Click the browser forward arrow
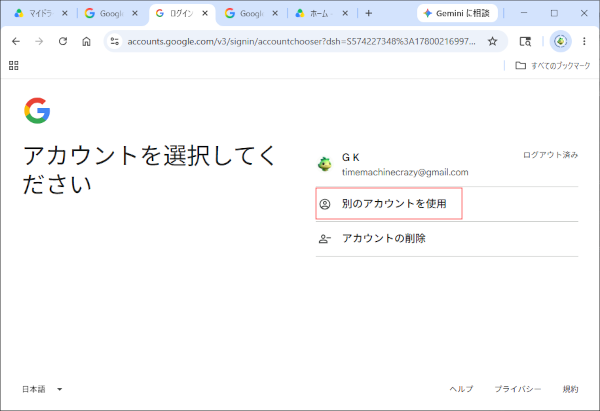 coord(39,41)
